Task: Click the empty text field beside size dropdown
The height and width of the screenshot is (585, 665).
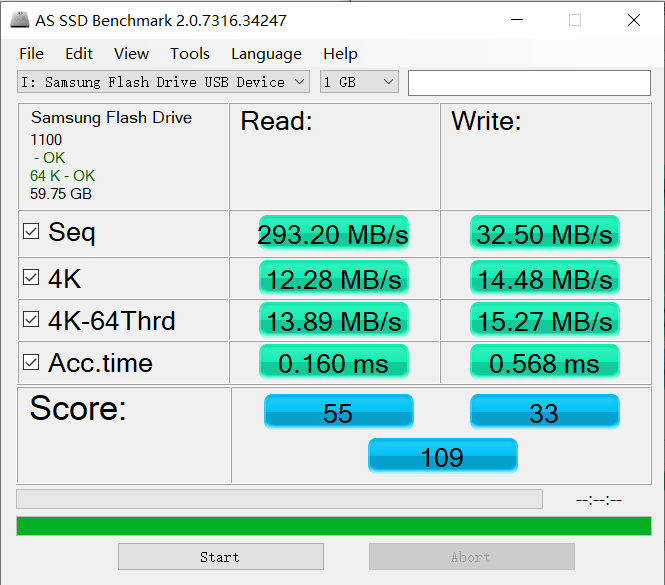Action: [x=529, y=83]
